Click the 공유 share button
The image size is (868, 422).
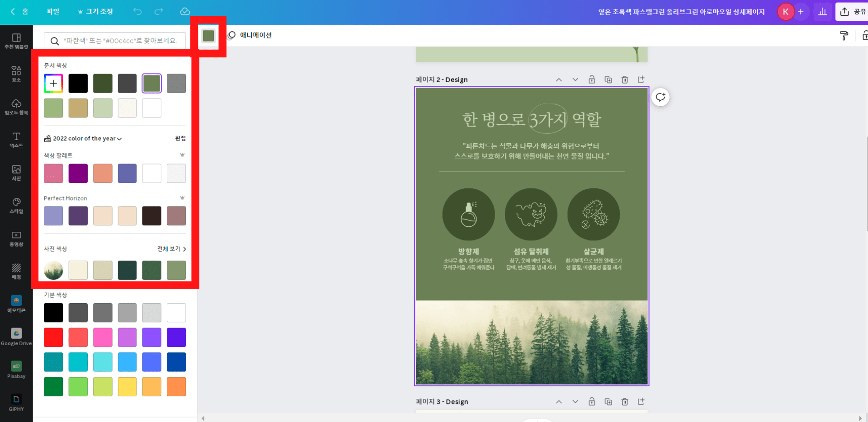pos(852,12)
